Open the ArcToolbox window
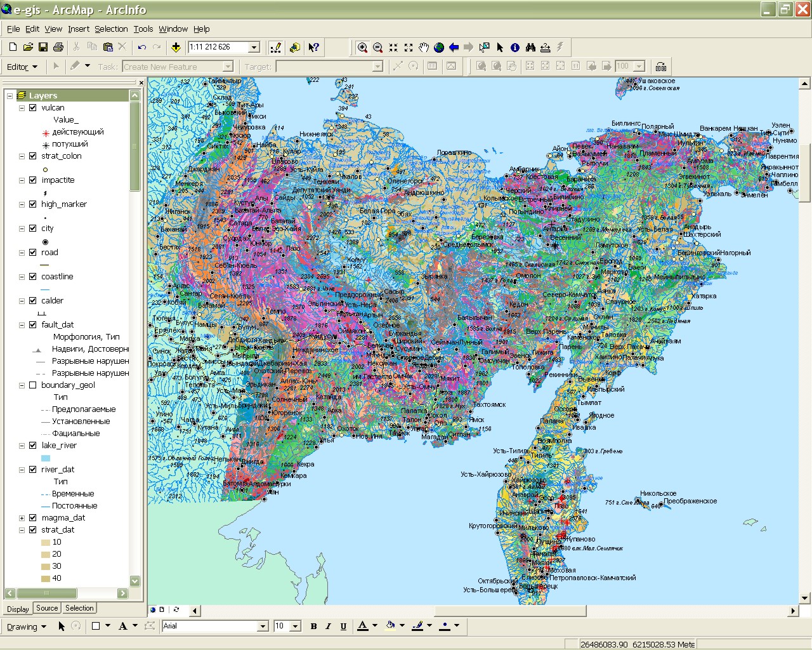The width and height of the screenshot is (812, 650). tap(295, 48)
